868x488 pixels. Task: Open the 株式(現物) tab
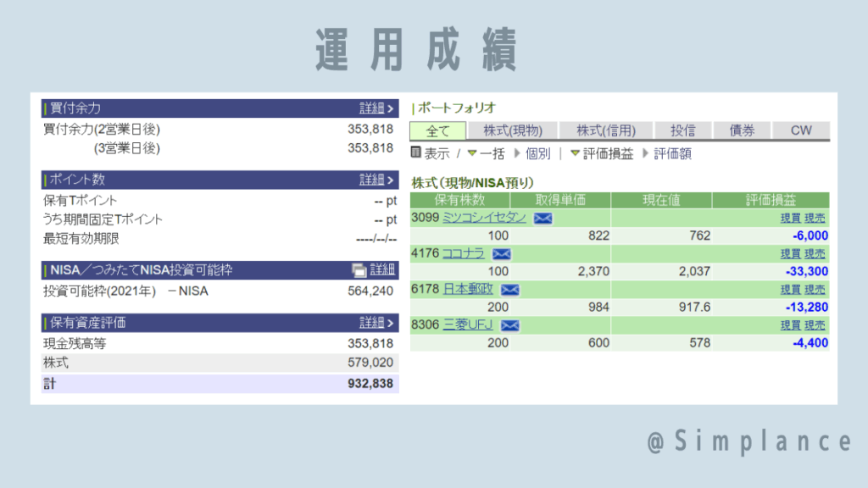point(513,130)
